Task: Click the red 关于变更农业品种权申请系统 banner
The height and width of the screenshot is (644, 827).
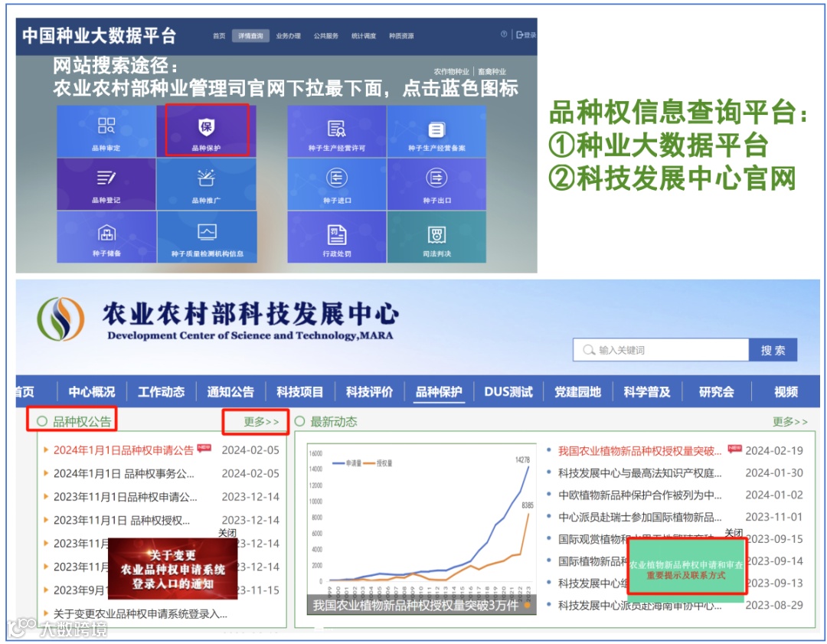Action: pyautogui.click(x=172, y=569)
